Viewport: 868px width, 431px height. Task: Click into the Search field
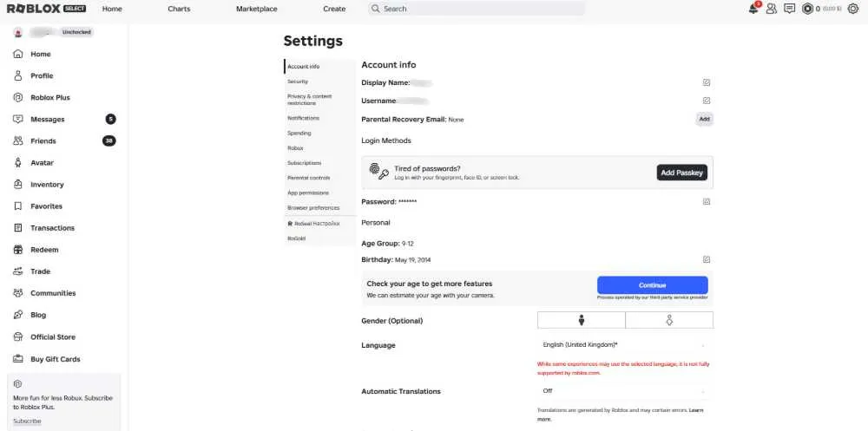pos(476,9)
